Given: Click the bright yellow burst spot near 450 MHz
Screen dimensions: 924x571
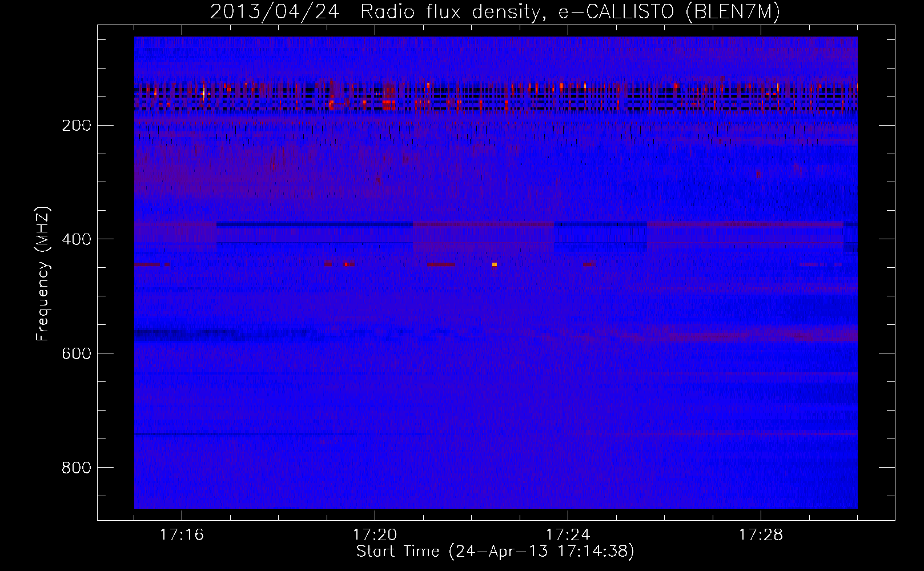Looking at the screenshot, I should click(x=495, y=264).
